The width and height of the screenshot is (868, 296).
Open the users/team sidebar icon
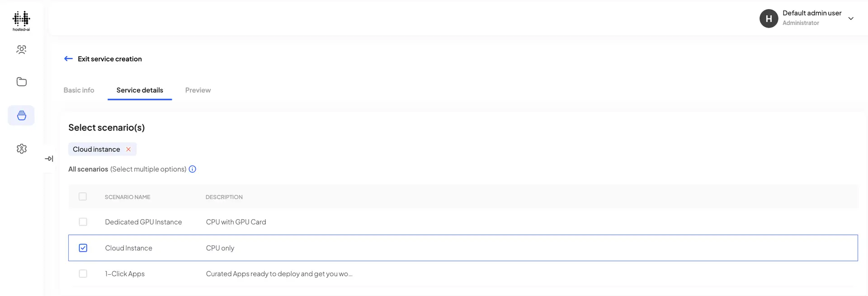pos(21,50)
